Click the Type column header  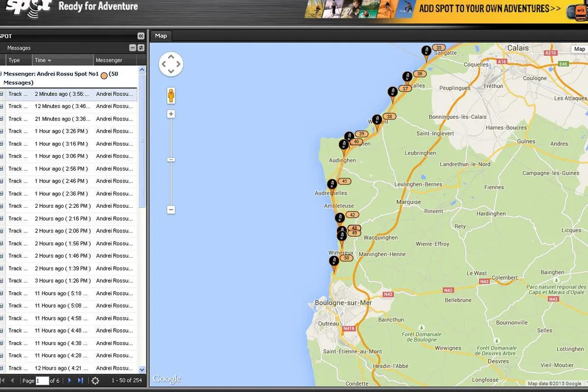(15, 60)
